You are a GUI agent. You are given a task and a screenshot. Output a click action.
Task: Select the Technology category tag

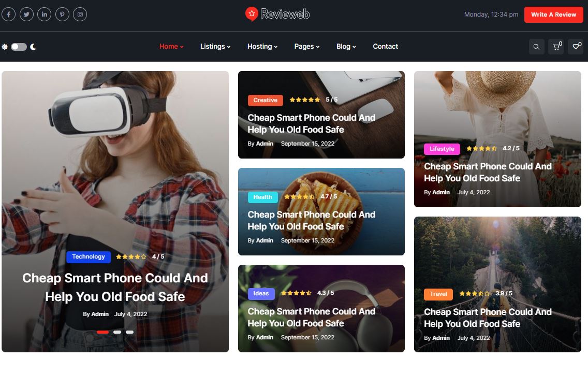pyautogui.click(x=89, y=257)
